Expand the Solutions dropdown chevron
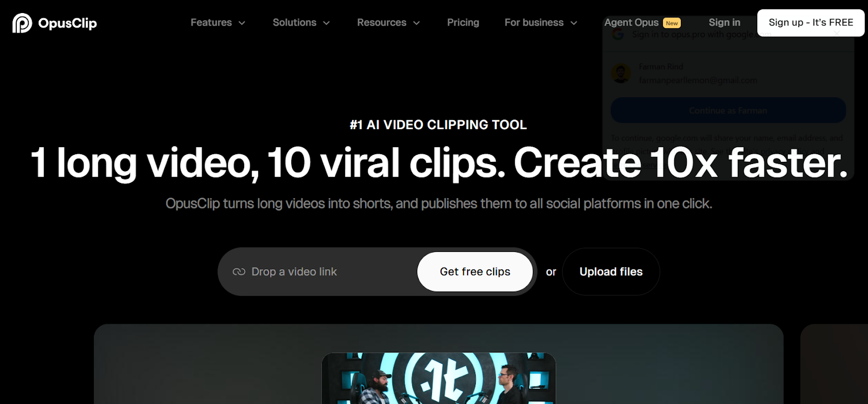This screenshot has width=868, height=404. point(327,23)
